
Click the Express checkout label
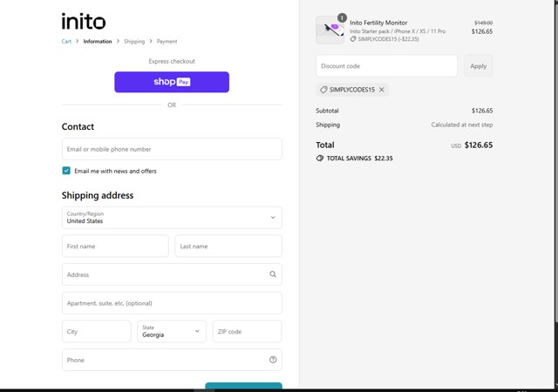(172, 61)
